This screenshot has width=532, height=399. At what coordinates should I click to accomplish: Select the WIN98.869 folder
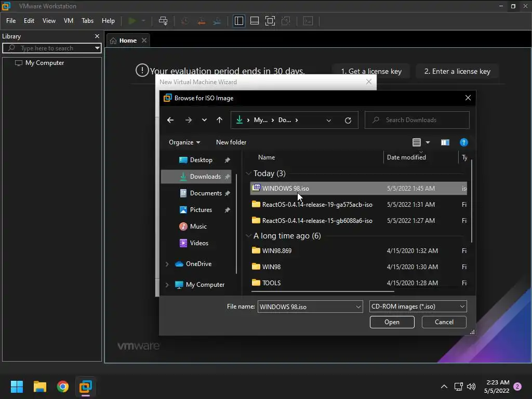[x=358, y=251]
